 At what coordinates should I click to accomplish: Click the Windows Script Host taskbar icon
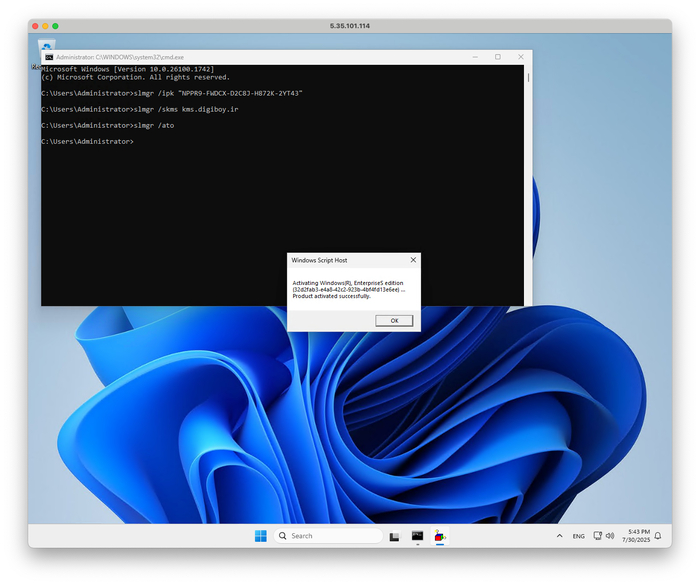(441, 536)
